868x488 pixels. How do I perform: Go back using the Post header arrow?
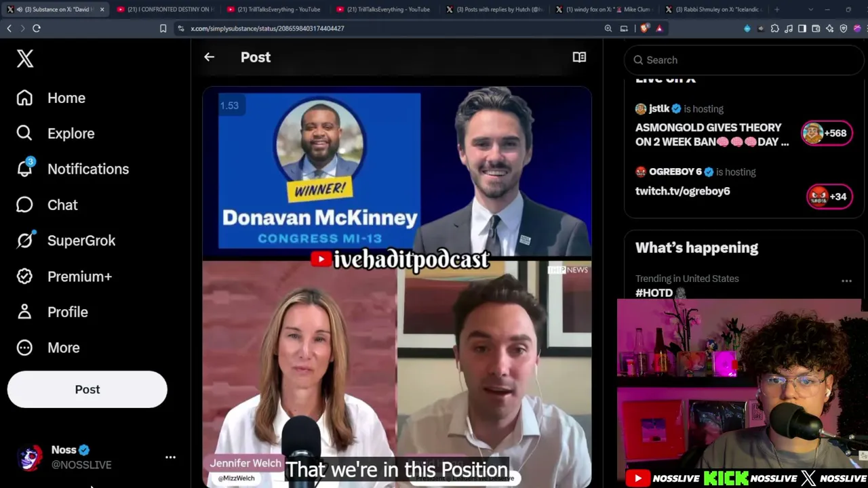point(209,58)
